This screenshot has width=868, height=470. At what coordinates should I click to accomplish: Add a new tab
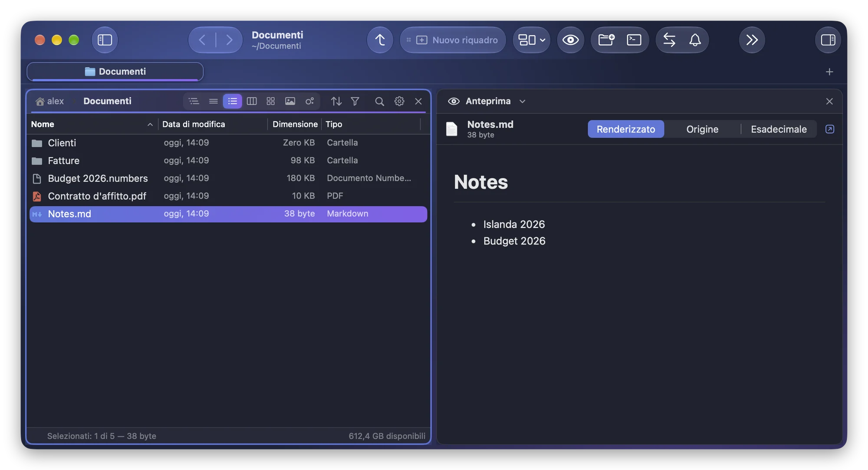pos(829,72)
